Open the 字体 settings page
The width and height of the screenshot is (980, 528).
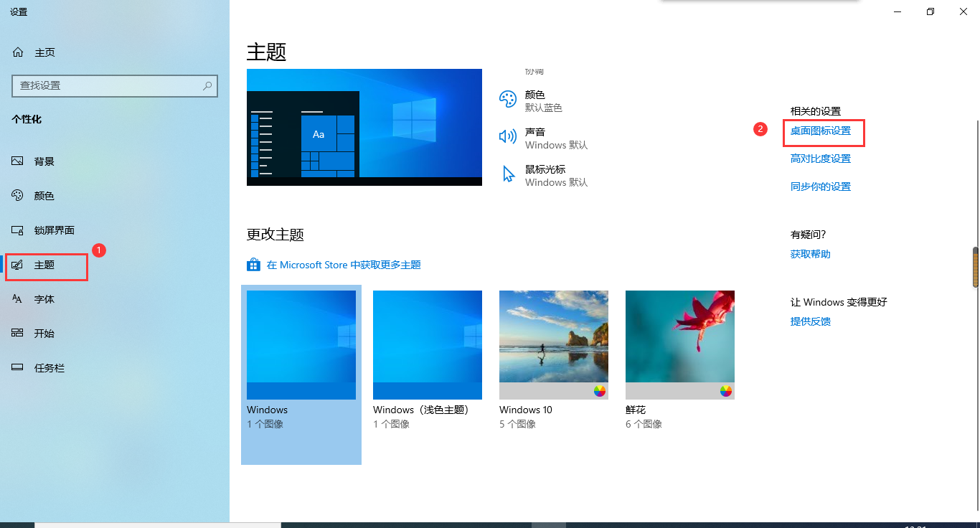(x=115, y=299)
